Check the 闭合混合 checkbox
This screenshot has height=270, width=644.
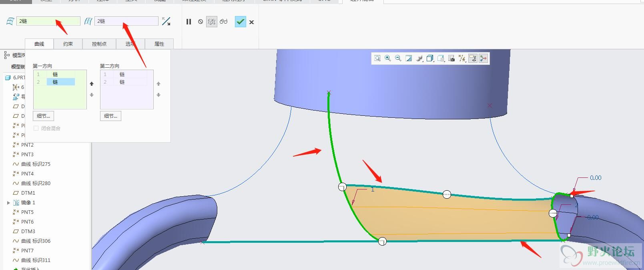[x=36, y=128]
